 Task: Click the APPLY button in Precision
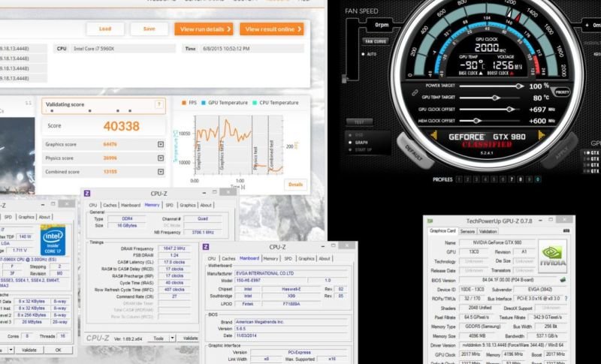coord(560,152)
